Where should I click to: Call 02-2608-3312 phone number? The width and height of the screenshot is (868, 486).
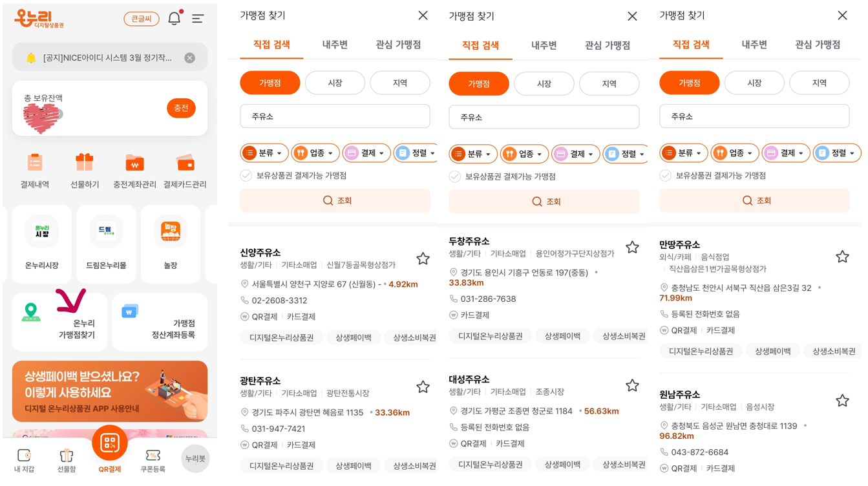click(279, 301)
